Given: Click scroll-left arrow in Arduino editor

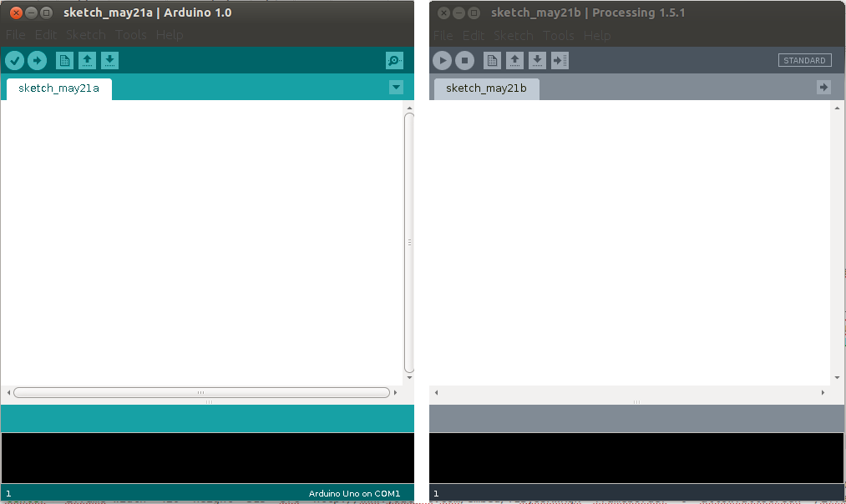Looking at the screenshot, I should 8,392.
